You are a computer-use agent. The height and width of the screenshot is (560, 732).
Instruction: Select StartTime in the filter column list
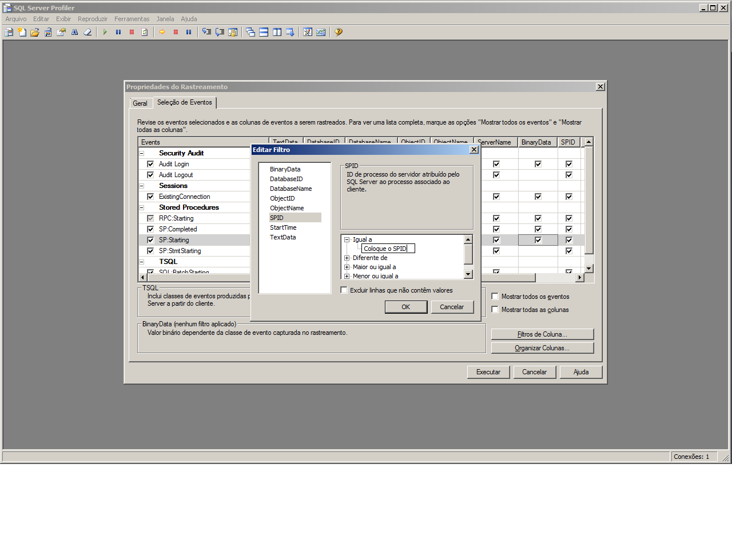283,227
